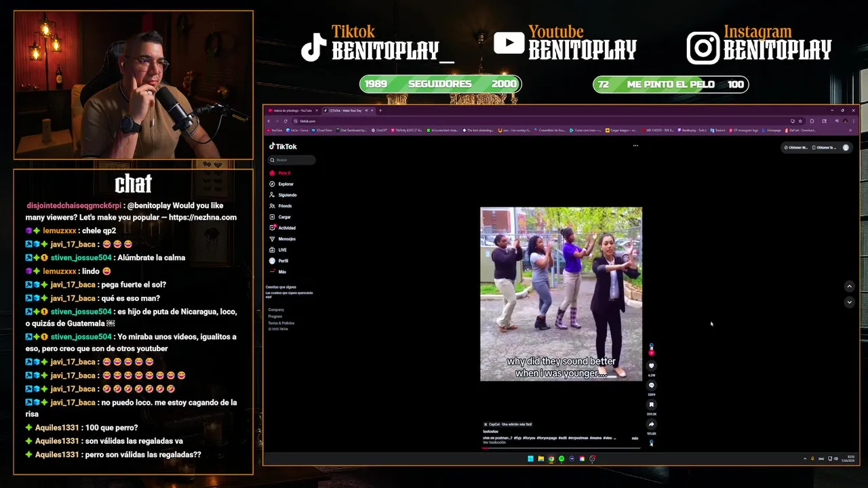Screen dimensions: 868x488
Task: Open the profile avatar at top right
Action: (x=846, y=147)
